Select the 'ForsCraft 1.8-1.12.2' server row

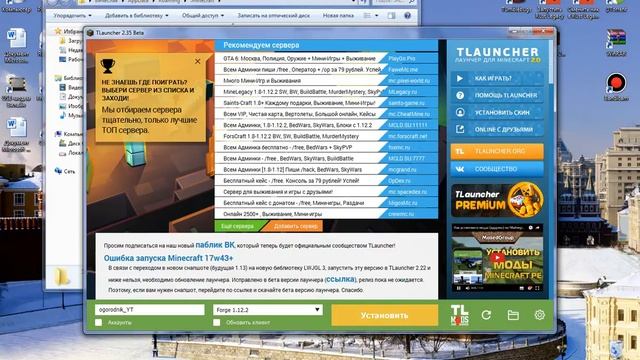[326, 136]
